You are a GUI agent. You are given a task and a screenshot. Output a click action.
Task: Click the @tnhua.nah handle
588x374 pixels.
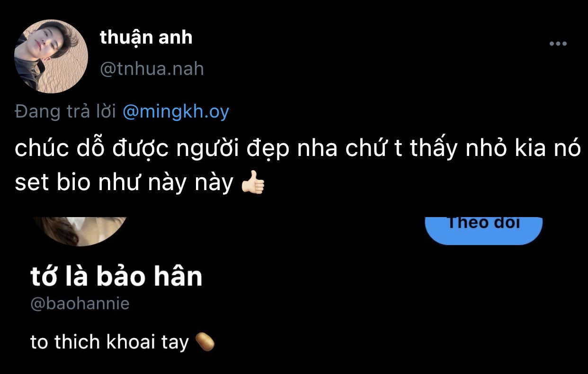[x=152, y=69]
